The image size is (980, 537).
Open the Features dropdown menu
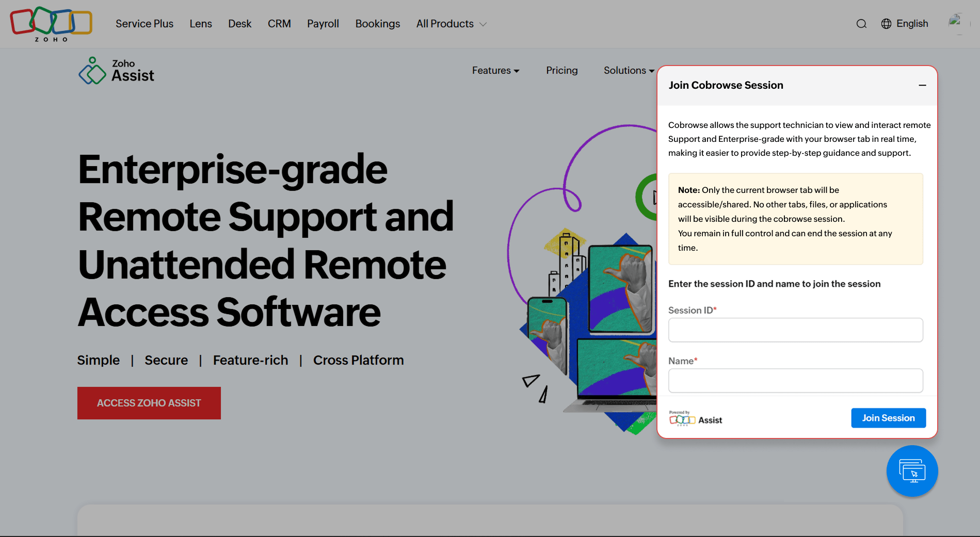pyautogui.click(x=495, y=71)
